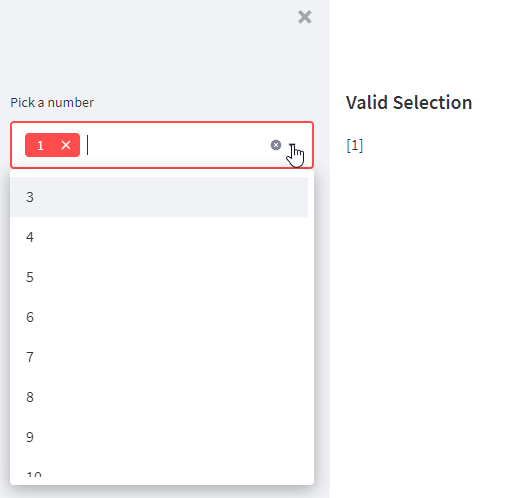Click the red-bordered multiselect box
This screenshot has height=498, width=515.
point(162,145)
